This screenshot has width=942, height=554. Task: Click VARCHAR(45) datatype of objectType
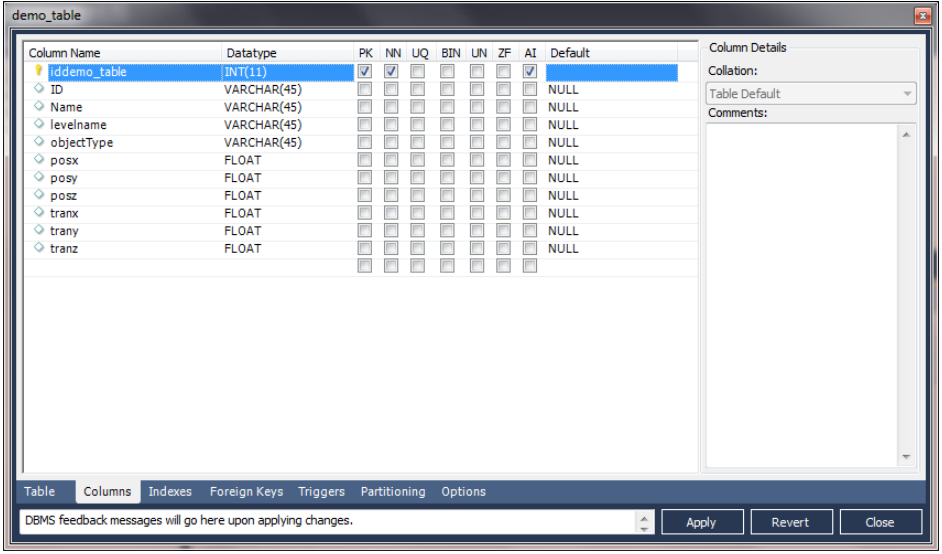point(263,142)
